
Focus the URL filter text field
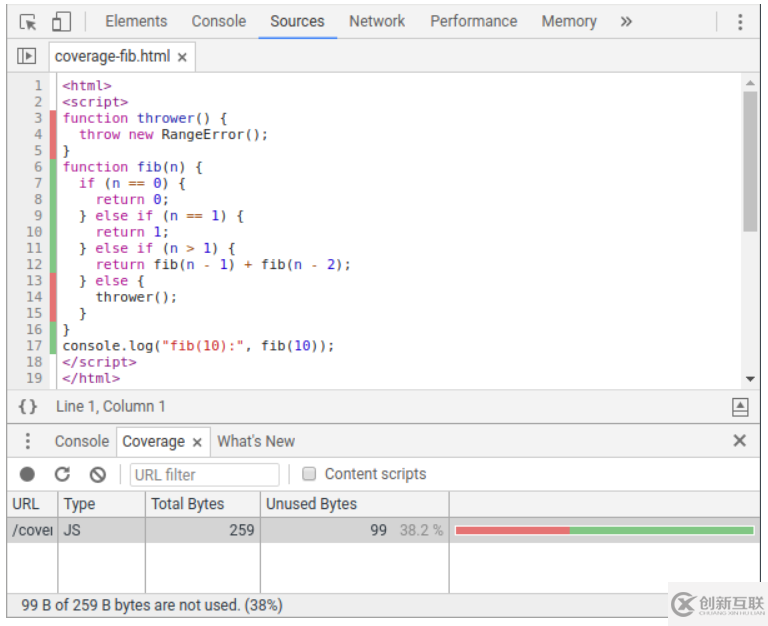pos(205,474)
